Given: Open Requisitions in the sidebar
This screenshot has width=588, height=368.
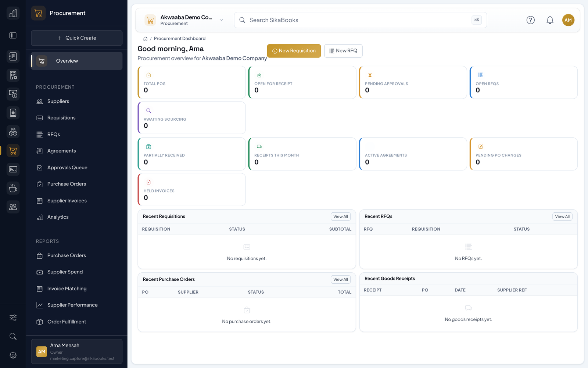Looking at the screenshot, I should pos(77,118).
